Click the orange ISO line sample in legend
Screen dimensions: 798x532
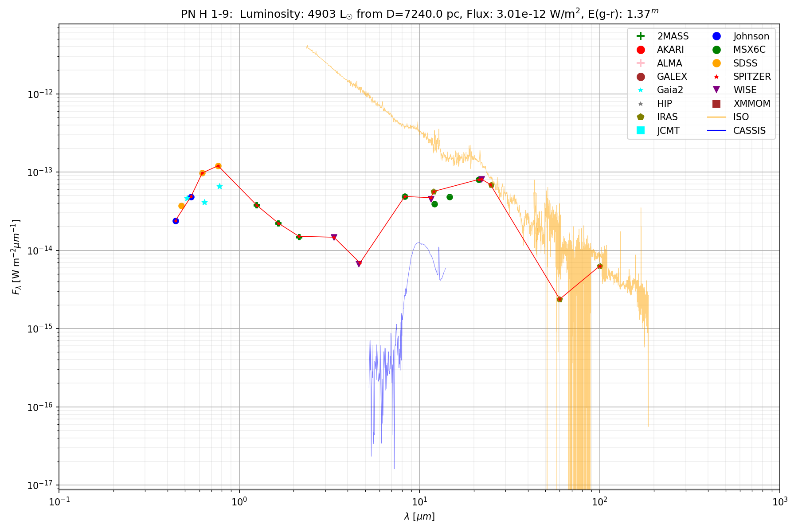coord(716,117)
